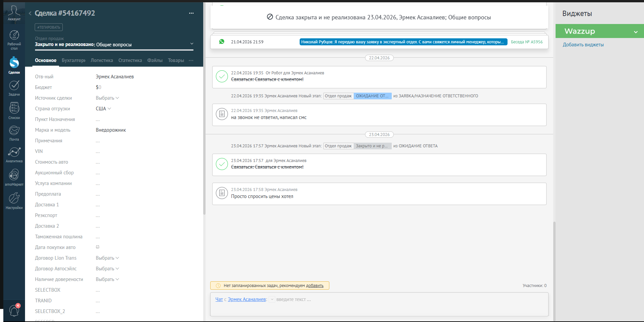Click note icon for 'Просто спросить цены хотел'
This screenshot has width=644, height=322.
tap(222, 193)
